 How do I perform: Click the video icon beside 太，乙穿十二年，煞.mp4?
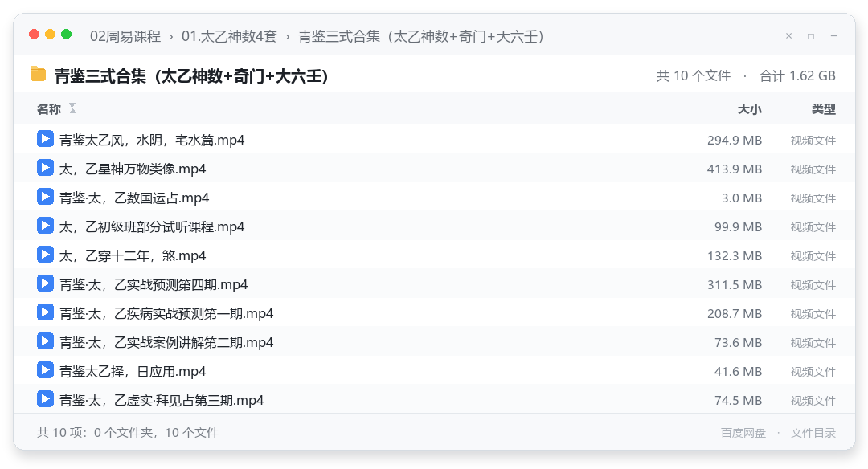(x=45, y=255)
